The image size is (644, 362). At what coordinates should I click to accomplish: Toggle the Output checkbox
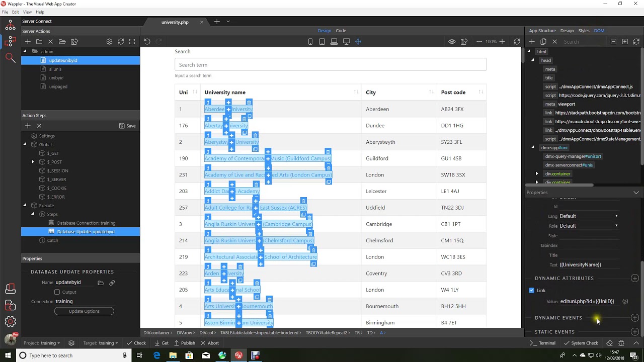click(57, 292)
